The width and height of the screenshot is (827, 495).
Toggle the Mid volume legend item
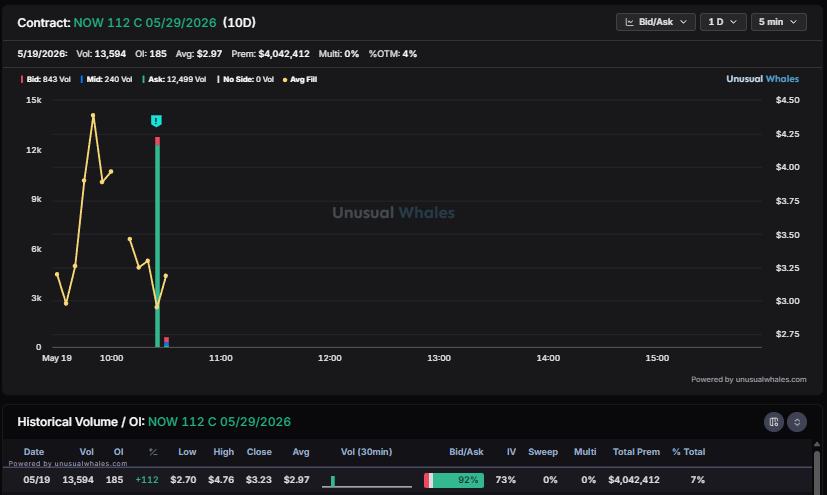coord(107,80)
